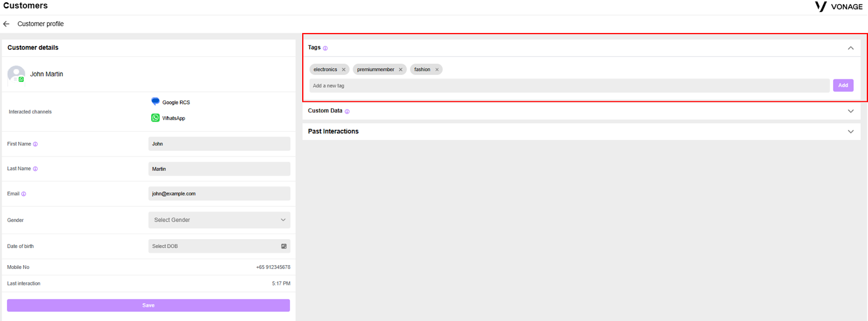Open the calendar icon in Date of birth
The image size is (868, 321).
[284, 246]
